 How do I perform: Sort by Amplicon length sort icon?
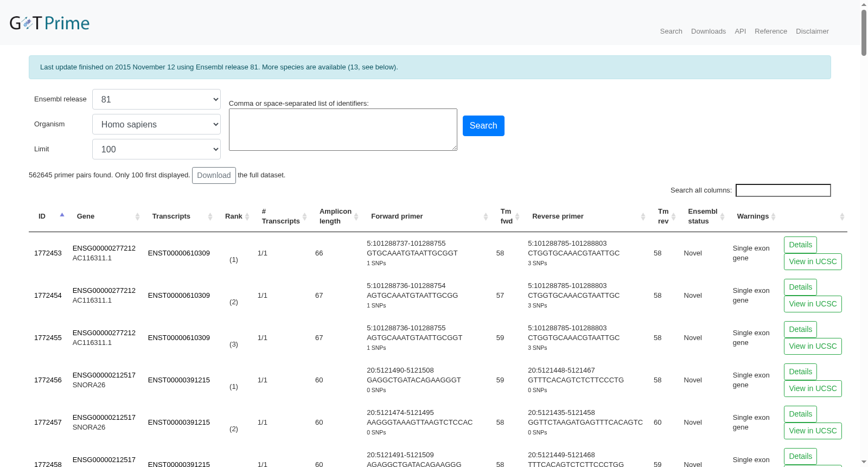(356, 216)
